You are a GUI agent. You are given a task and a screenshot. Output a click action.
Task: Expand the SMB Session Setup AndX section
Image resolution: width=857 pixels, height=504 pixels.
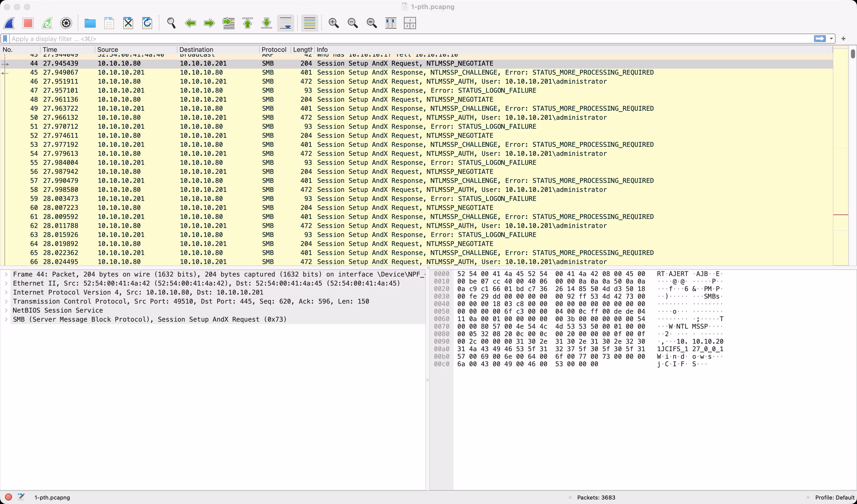click(6, 319)
